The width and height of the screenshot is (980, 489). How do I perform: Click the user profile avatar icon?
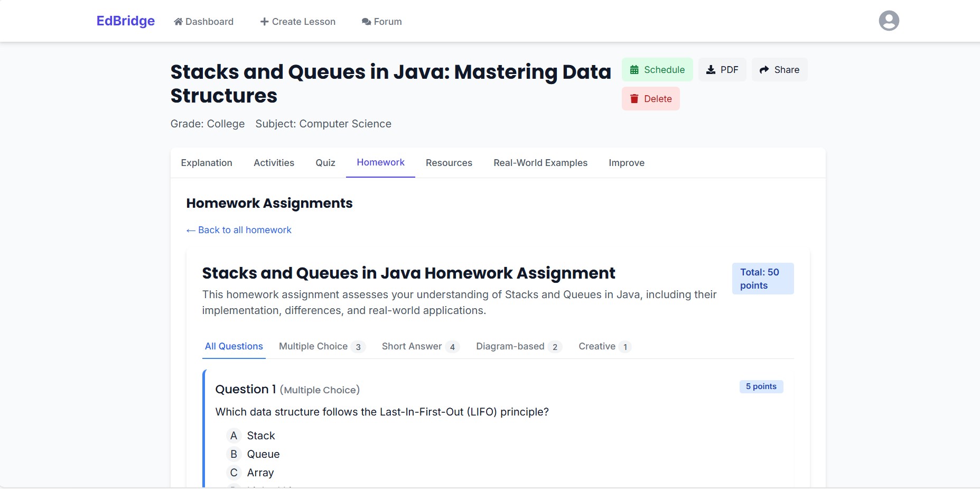pos(889,21)
